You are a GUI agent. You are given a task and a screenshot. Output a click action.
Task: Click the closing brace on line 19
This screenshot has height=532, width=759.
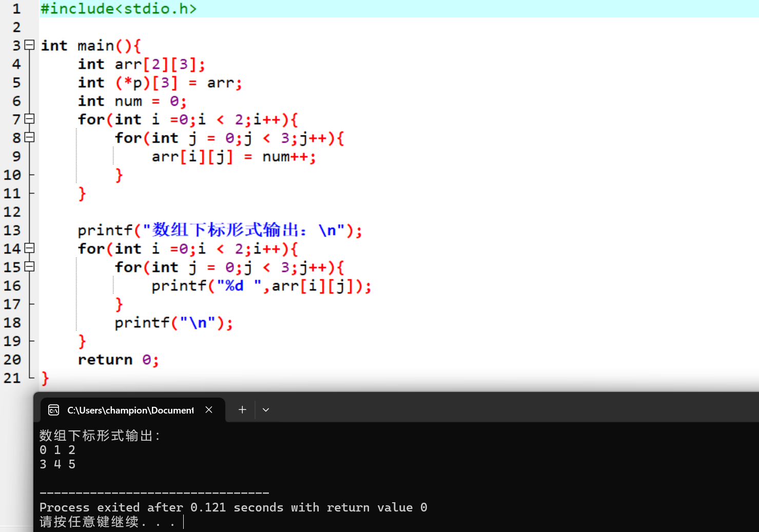tap(82, 341)
